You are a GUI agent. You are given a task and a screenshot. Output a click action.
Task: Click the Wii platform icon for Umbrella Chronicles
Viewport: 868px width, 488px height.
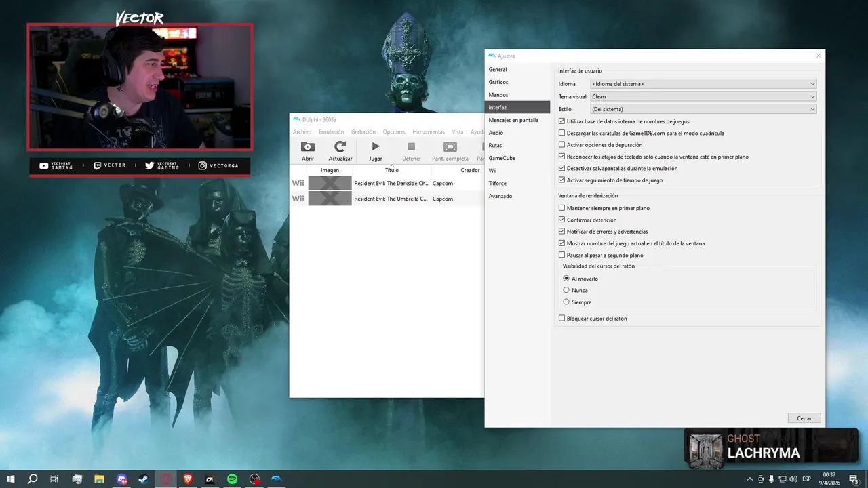[298, 199]
